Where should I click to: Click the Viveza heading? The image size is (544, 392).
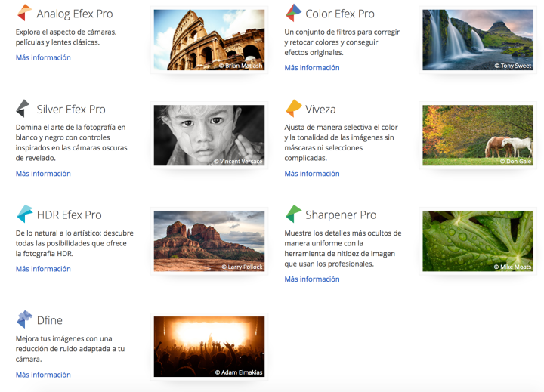coord(320,110)
